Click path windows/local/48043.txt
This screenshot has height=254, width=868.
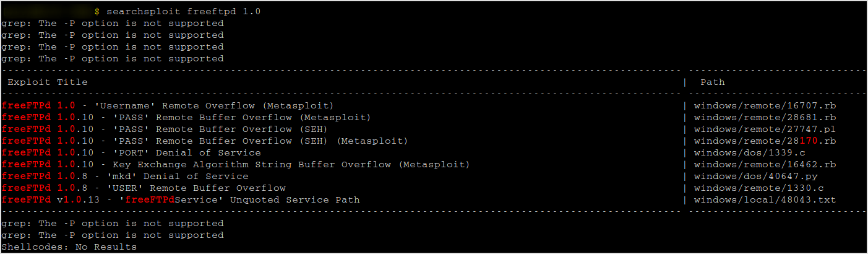[x=765, y=199]
